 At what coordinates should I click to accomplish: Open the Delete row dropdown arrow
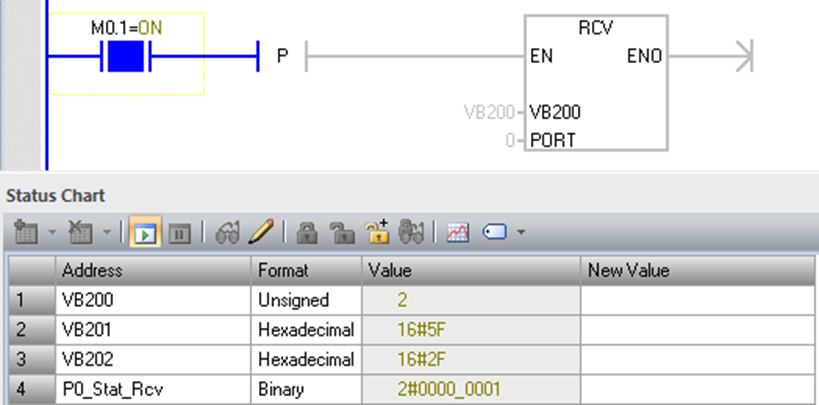107,232
